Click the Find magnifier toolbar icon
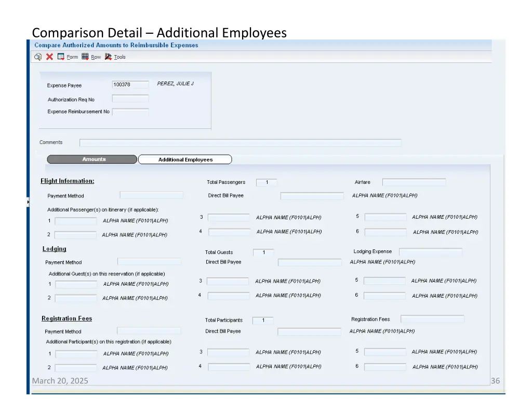 click(x=38, y=57)
